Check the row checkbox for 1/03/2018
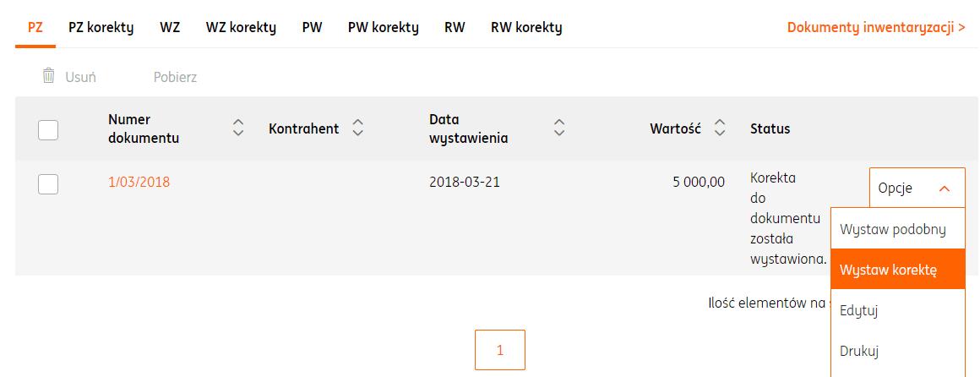 click(48, 183)
